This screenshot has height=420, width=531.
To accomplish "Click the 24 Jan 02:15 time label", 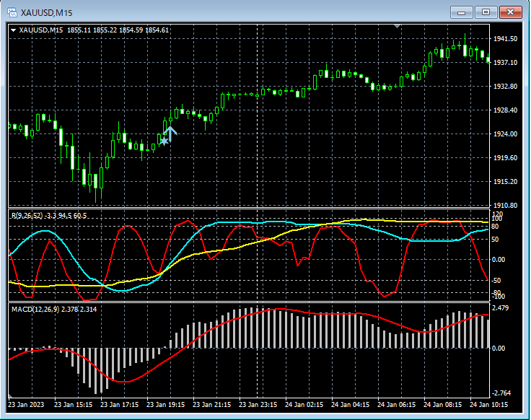I will click(304, 405).
